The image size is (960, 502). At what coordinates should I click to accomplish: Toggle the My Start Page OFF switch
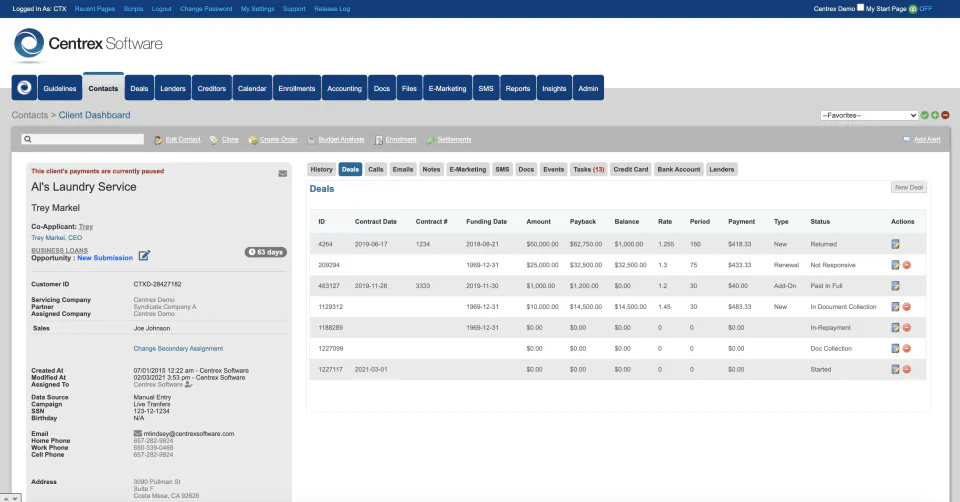[x=920, y=9]
